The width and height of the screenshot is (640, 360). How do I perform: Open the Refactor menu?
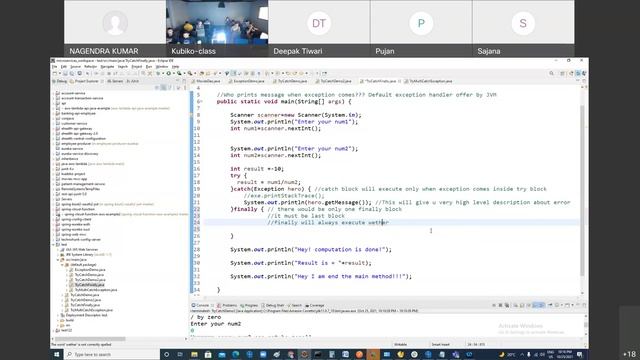[x=90, y=67]
